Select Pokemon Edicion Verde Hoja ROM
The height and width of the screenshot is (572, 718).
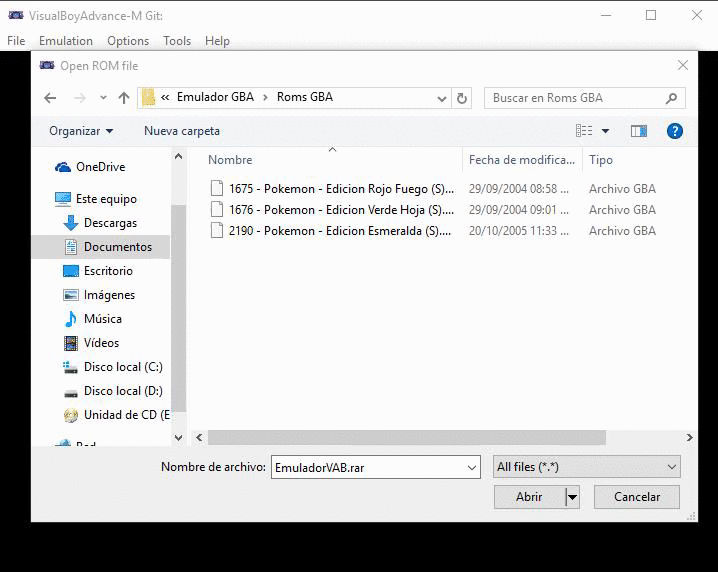click(x=342, y=210)
